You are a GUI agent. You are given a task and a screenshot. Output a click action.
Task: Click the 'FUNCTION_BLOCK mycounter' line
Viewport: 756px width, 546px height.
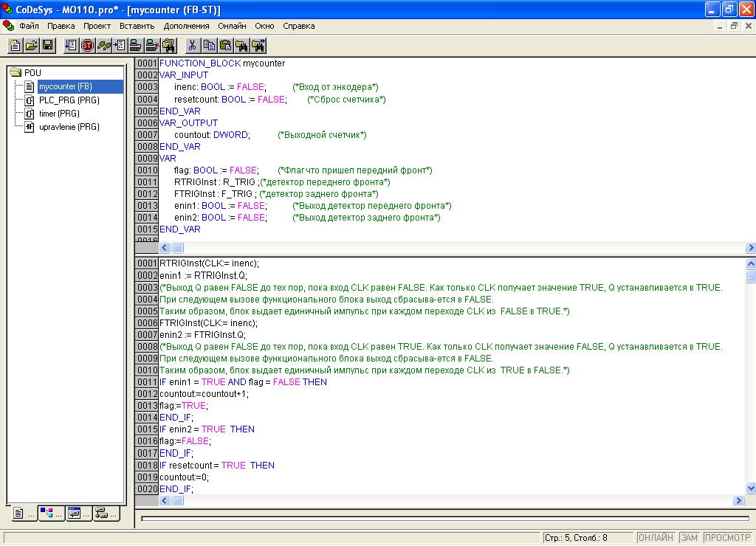tap(222, 63)
